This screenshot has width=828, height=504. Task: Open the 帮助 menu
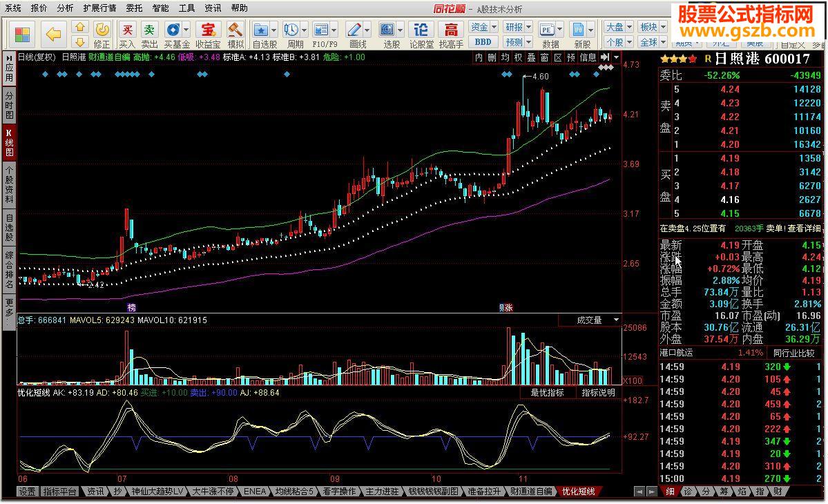(239, 8)
